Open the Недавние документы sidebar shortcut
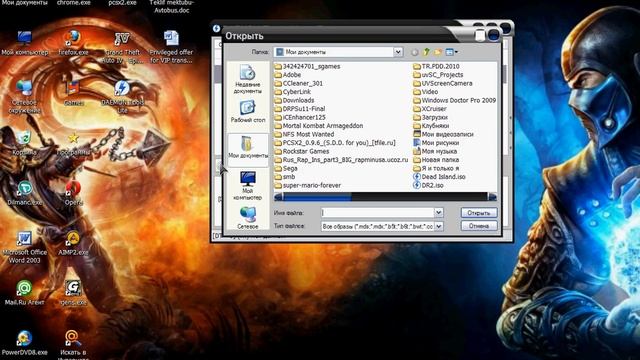640x360 pixels. click(x=247, y=79)
